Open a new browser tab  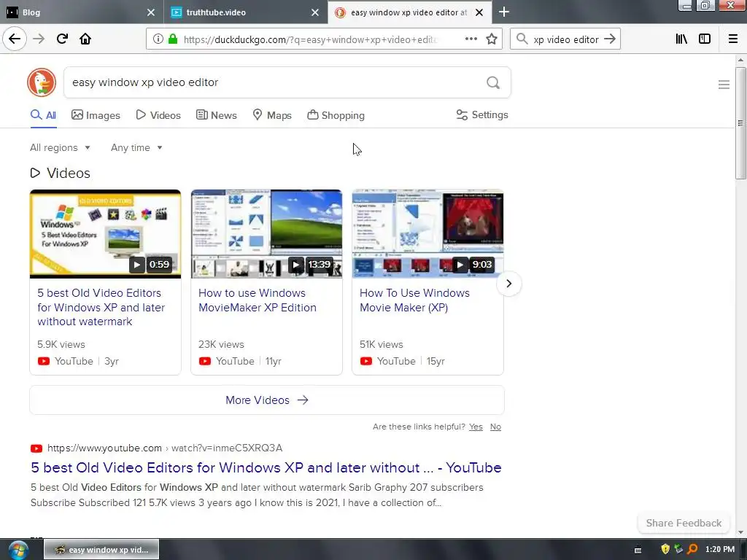(x=504, y=12)
